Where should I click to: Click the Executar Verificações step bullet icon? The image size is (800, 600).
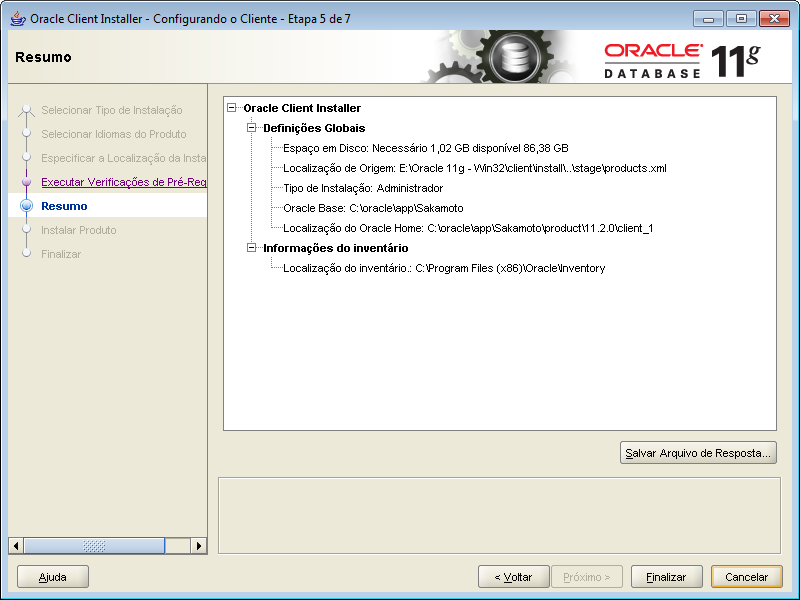pos(27,182)
